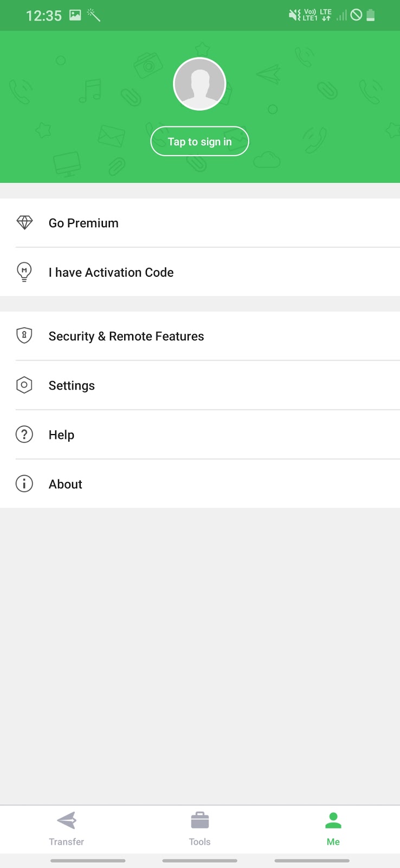Image resolution: width=400 pixels, height=868 pixels.
Task: Switch to the Transfer tab label
Action: click(x=67, y=842)
